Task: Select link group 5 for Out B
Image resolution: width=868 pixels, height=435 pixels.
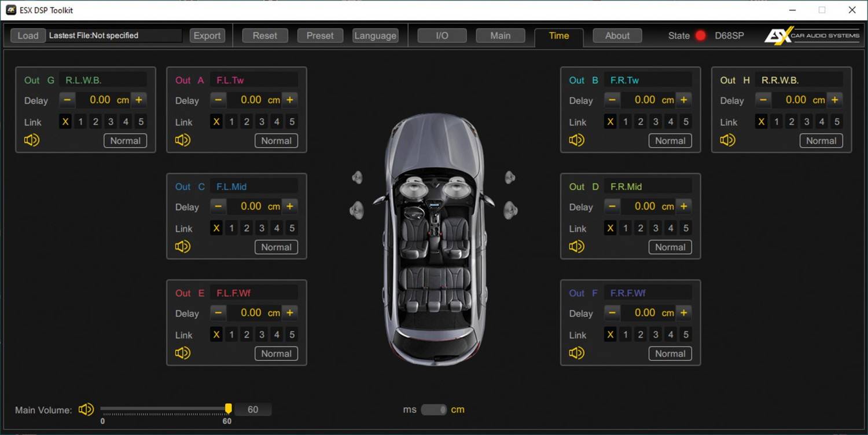Action: click(686, 122)
